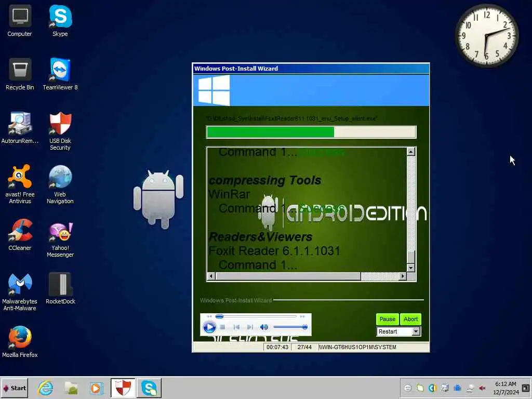This screenshot has height=399, width=532.
Task: Launch the Mozilla Firefox desktop shortcut
Action: (20, 342)
